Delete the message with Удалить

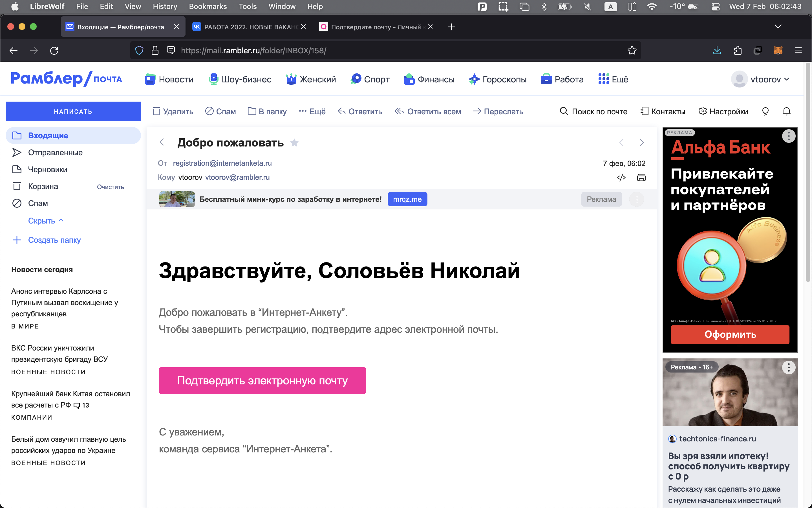[173, 111]
